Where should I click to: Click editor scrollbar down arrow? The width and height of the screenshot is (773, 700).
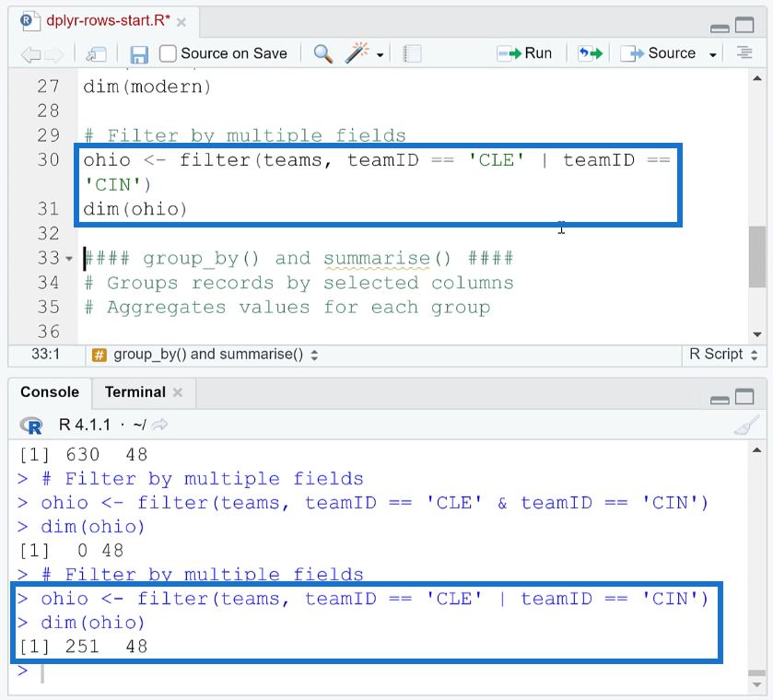pyautogui.click(x=757, y=334)
